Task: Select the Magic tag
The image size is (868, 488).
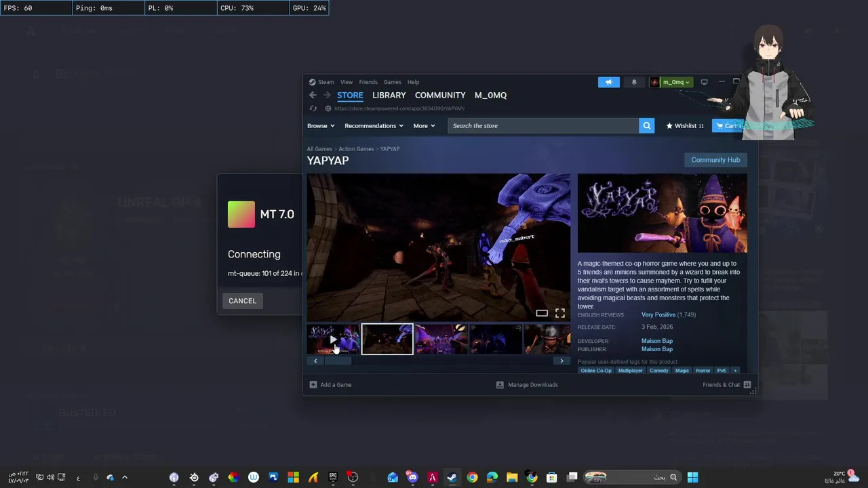Action: click(x=682, y=371)
